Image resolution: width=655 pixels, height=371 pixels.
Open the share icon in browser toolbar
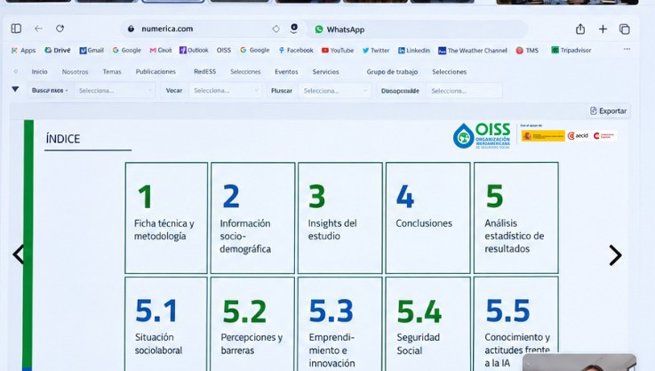[580, 29]
